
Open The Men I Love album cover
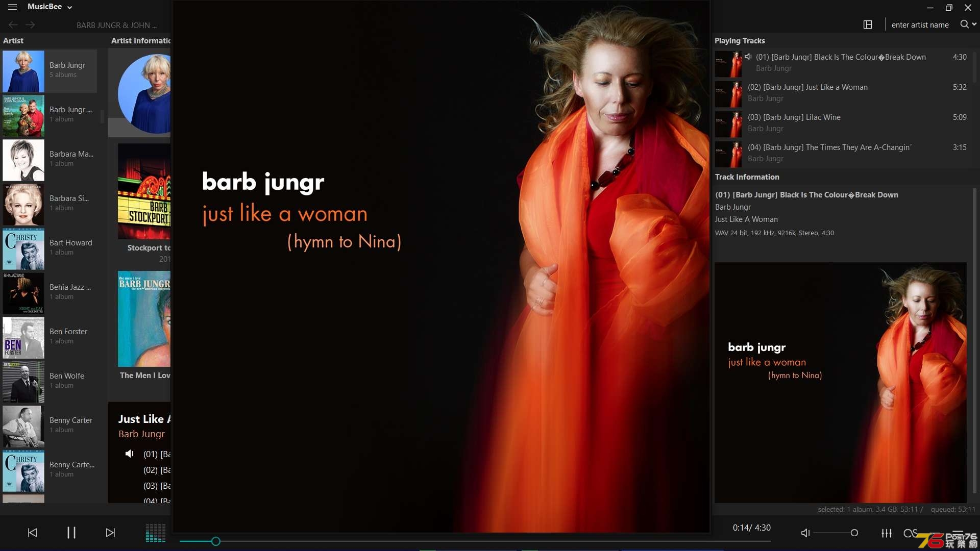[144, 318]
